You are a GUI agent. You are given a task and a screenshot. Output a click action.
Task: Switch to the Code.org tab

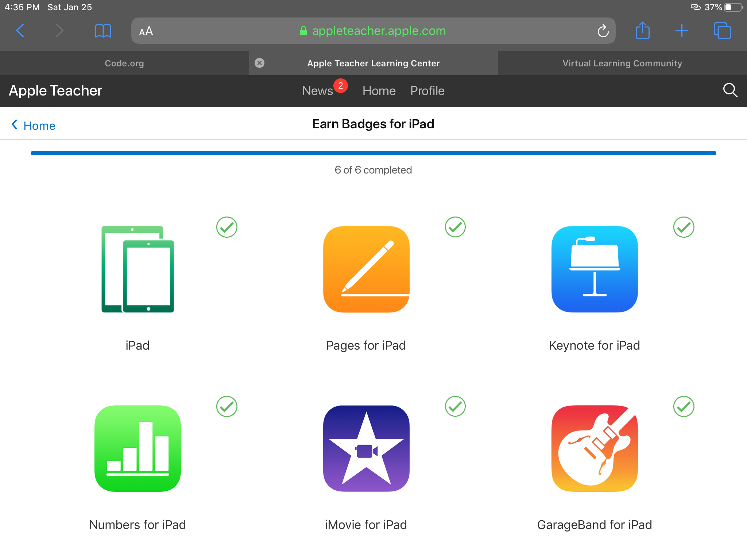point(124,63)
